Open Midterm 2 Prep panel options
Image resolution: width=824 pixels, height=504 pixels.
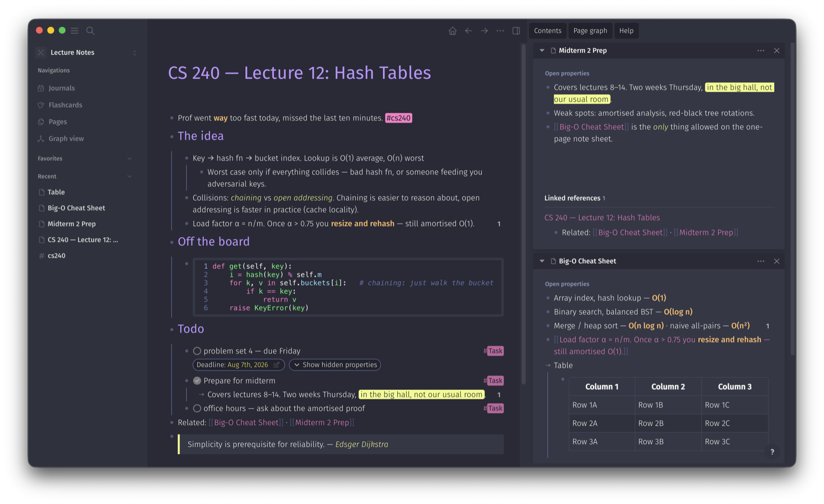(x=760, y=51)
